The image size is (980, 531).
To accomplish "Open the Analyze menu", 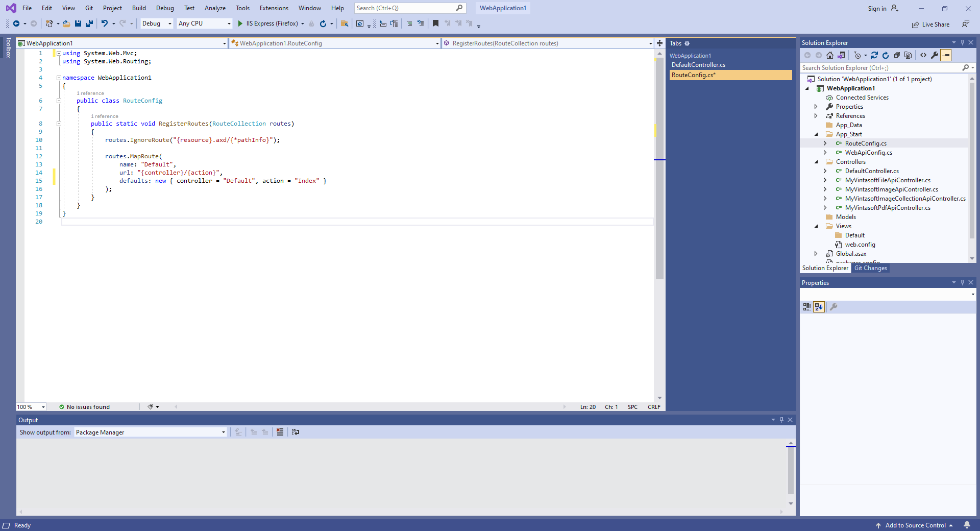I will pyautogui.click(x=215, y=8).
